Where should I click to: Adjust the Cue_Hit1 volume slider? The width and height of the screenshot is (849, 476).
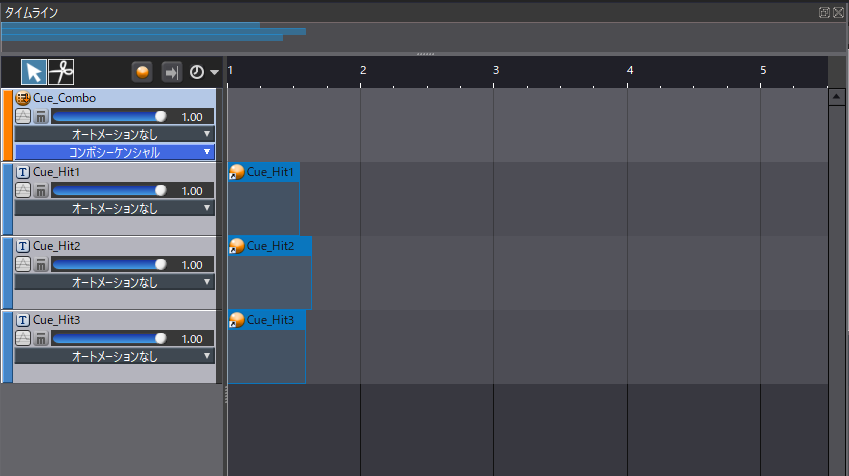click(110, 191)
